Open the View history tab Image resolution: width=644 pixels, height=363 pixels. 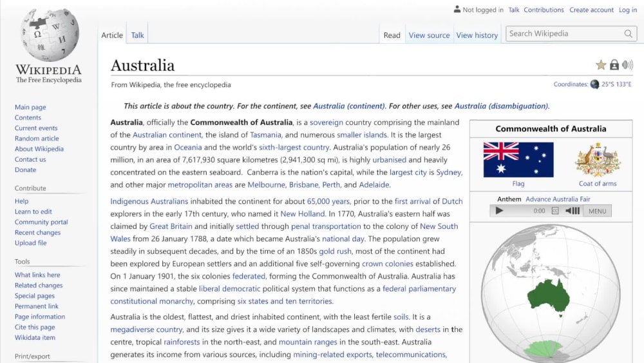coord(477,35)
